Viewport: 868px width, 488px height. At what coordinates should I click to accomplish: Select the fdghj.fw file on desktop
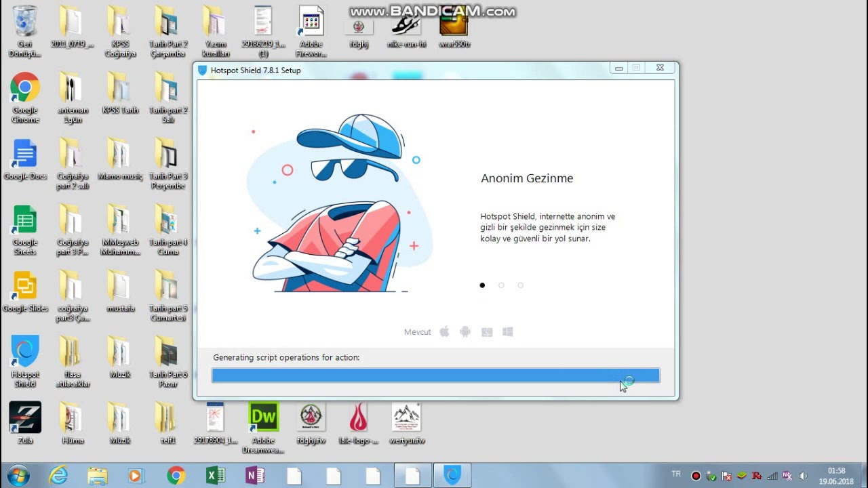tap(311, 423)
